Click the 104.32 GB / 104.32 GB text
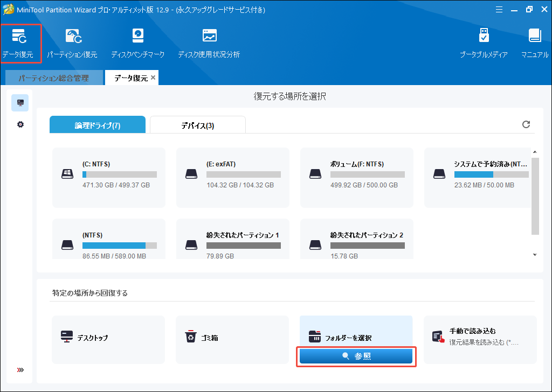552x392 pixels. [240, 185]
